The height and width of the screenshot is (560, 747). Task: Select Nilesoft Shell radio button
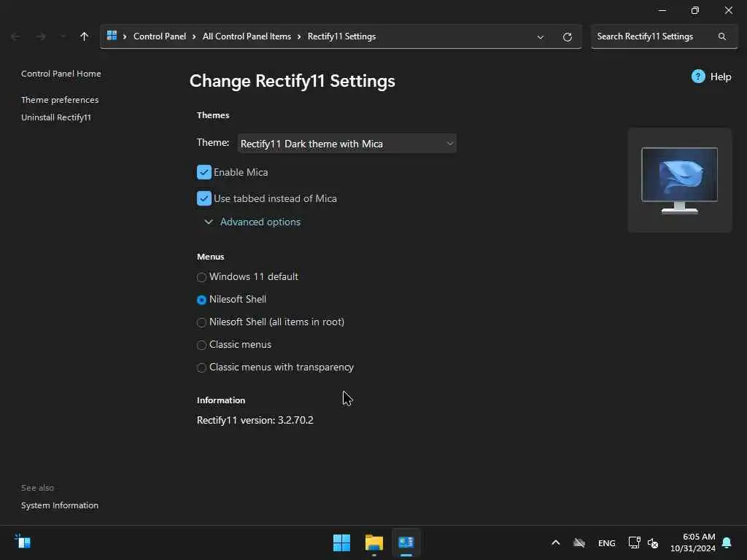[201, 300]
